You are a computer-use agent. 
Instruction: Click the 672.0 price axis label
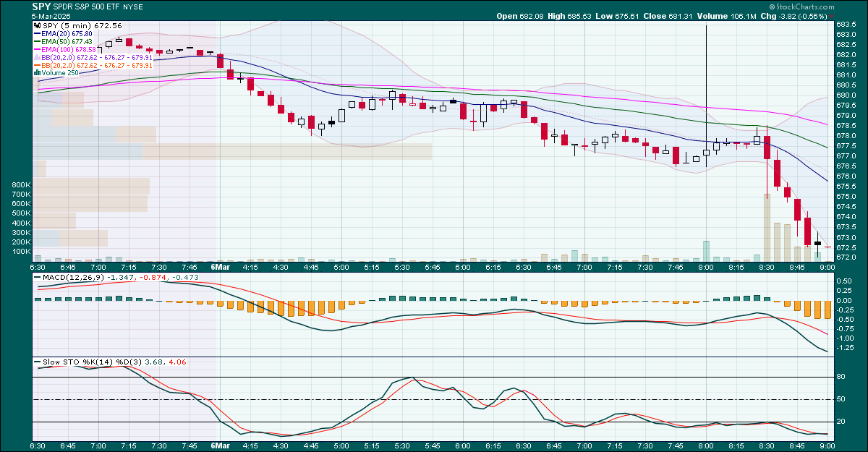click(846, 257)
